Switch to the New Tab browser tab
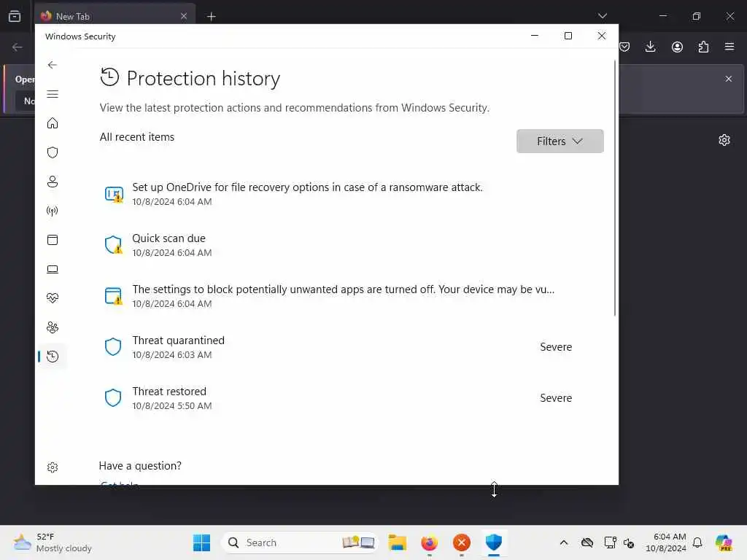 (115, 16)
